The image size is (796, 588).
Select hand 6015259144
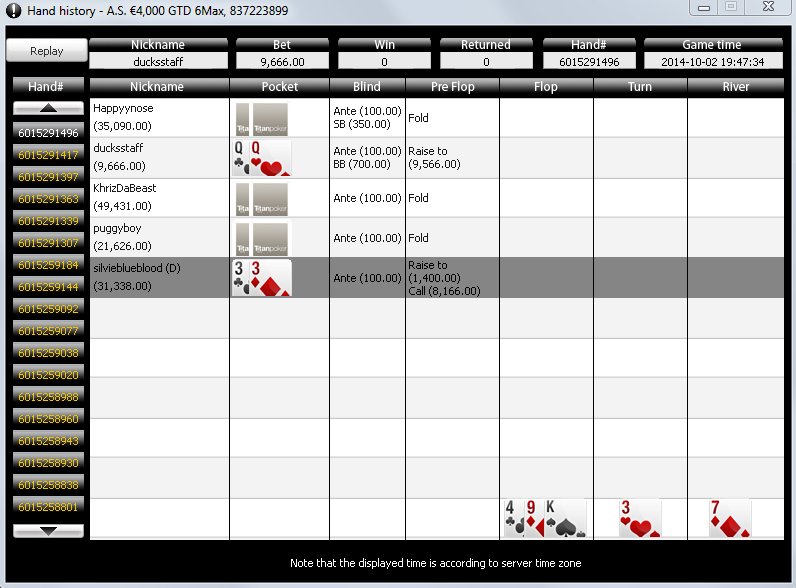[x=48, y=287]
